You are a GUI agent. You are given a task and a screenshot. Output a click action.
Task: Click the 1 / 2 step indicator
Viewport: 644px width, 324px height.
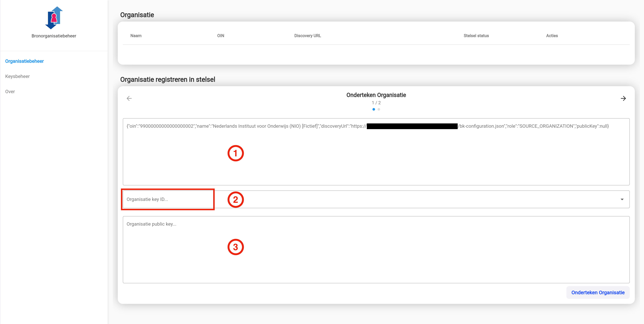click(x=376, y=103)
